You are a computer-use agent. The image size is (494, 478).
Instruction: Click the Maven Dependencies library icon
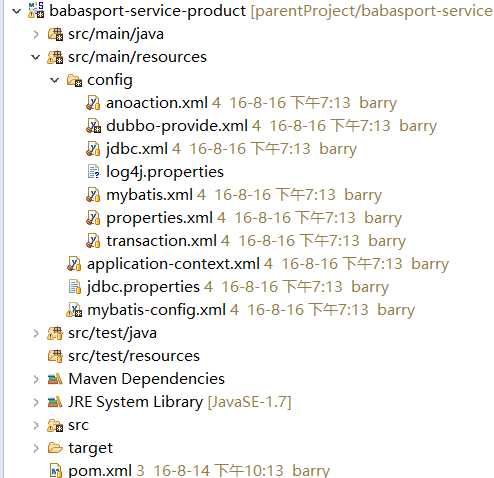[55, 379]
